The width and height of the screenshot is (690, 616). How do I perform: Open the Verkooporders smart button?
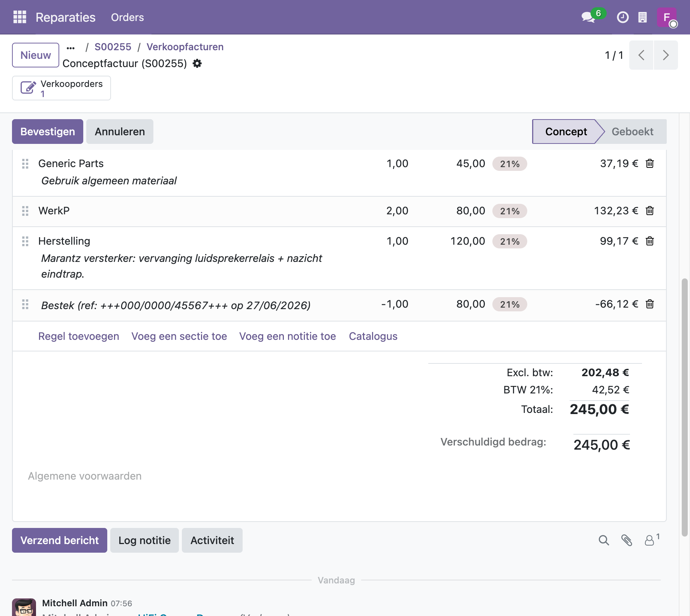click(x=61, y=88)
